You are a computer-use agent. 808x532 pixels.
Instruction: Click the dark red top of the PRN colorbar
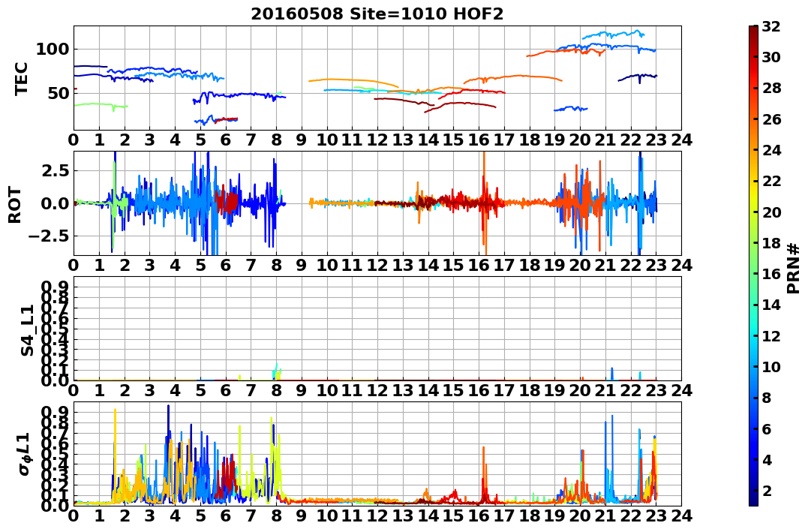tap(753, 30)
